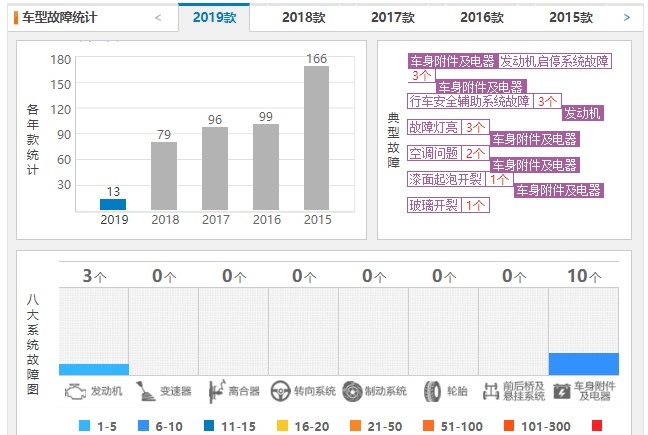
Task: Click the 变速器 gear shift icon
Action: tap(145, 391)
